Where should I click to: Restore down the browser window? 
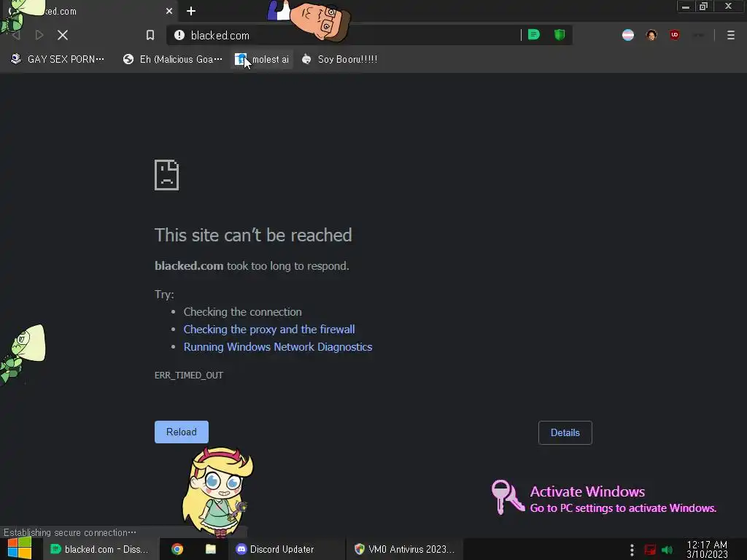click(703, 7)
